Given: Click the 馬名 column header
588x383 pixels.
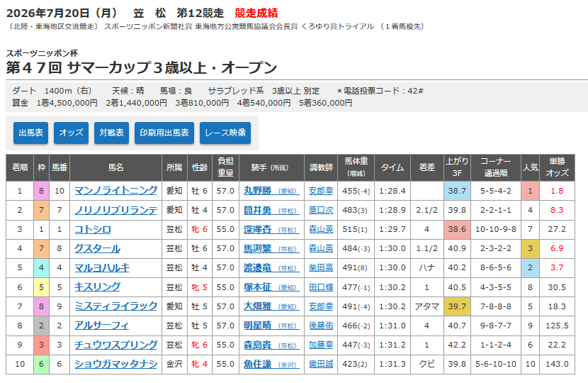Looking at the screenshot, I should pyautogui.click(x=116, y=167).
